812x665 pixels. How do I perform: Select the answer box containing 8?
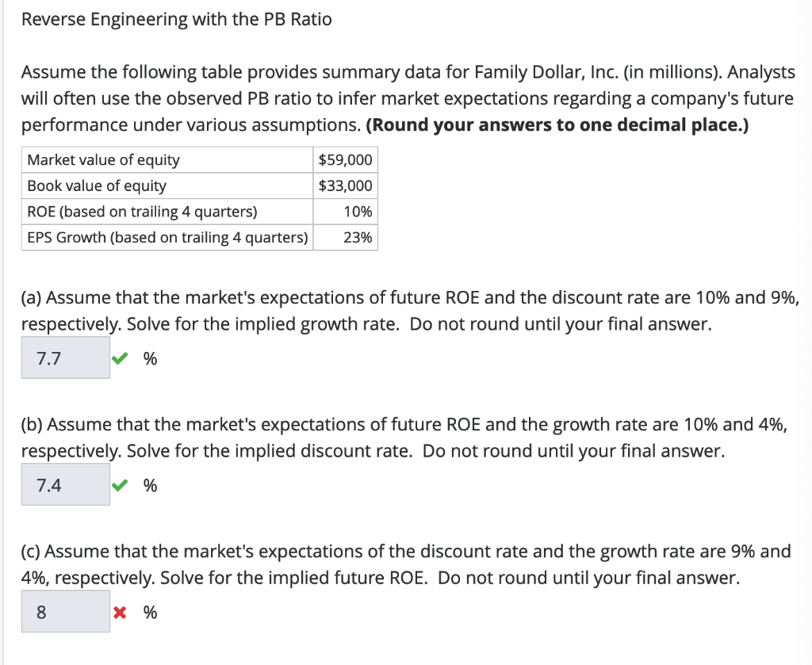[65, 611]
